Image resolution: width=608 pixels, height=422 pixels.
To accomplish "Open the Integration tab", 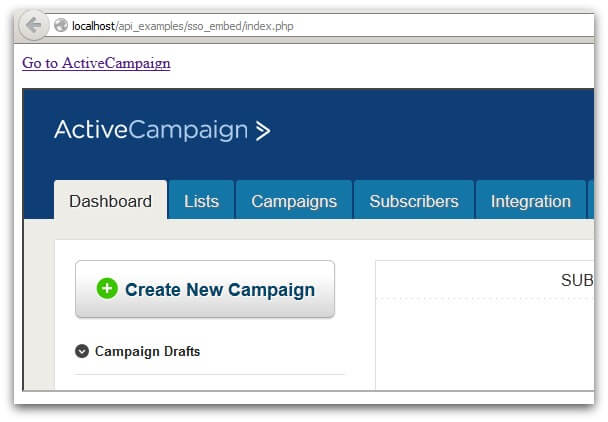I will click(x=530, y=201).
